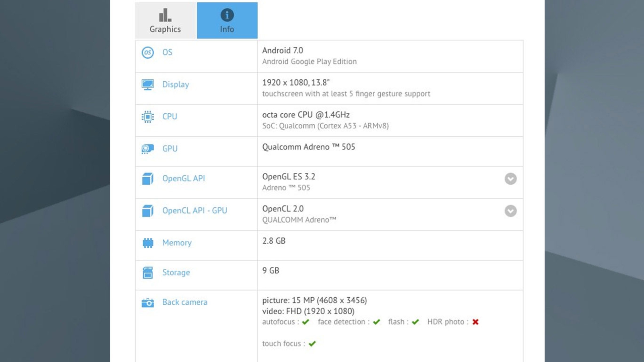
Task: Click the Memory section link
Action: [176, 242]
